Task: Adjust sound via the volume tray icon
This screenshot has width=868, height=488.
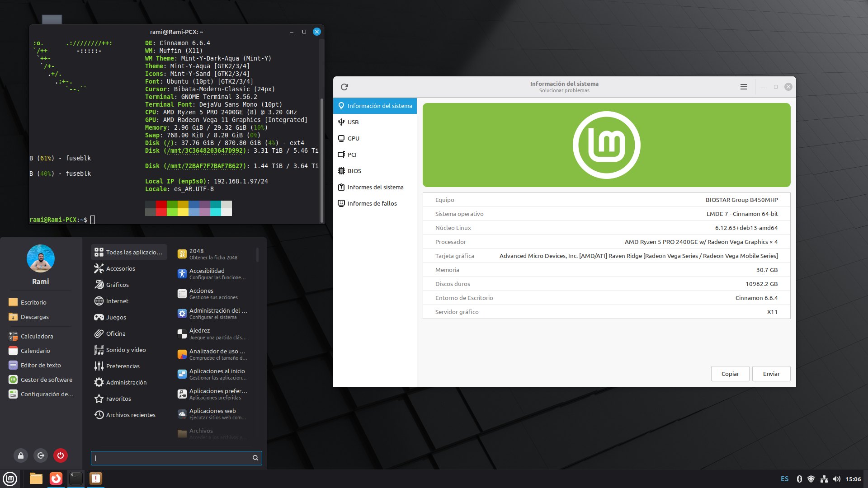Action: (x=837, y=479)
